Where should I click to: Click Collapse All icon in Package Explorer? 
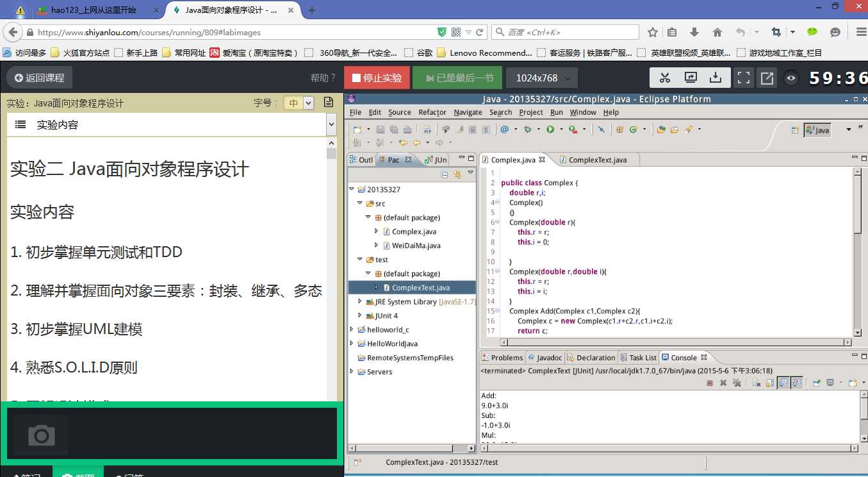tap(445, 174)
